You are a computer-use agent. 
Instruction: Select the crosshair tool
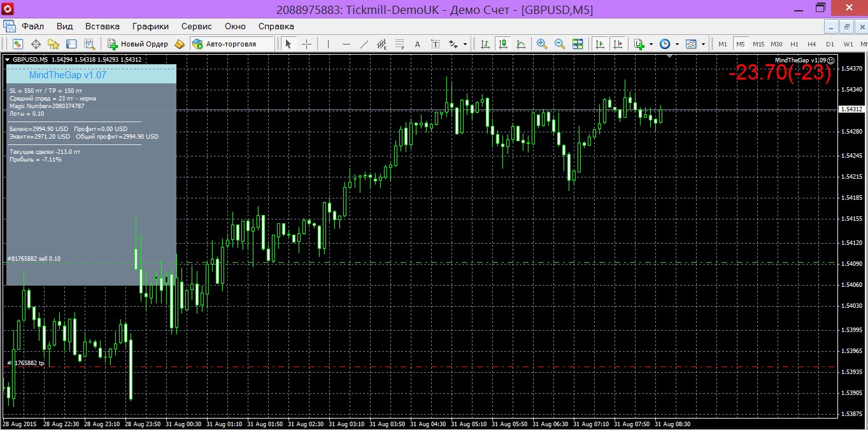tap(306, 44)
